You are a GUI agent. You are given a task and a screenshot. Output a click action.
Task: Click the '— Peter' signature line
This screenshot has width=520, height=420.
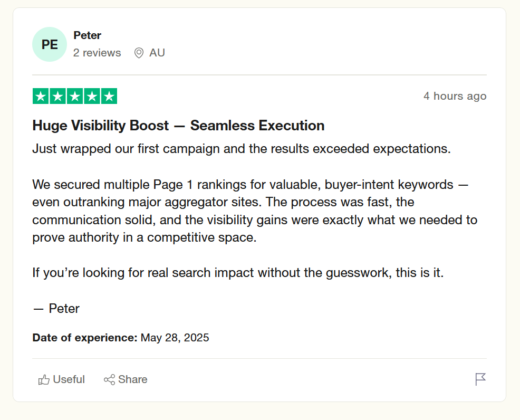56,309
